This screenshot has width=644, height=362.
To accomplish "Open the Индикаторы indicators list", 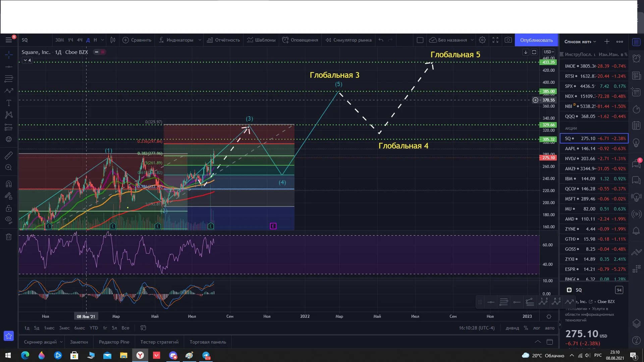I will [176, 40].
